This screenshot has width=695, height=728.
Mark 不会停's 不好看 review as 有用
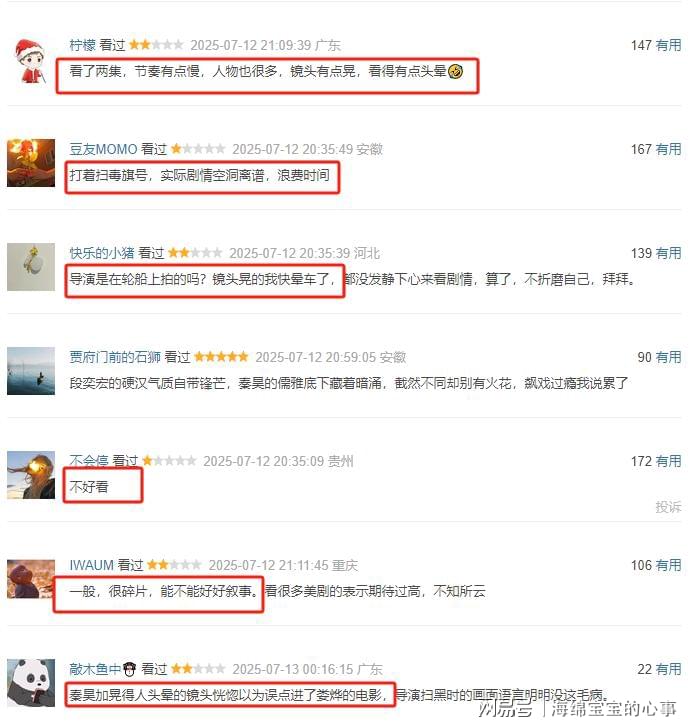coord(669,461)
